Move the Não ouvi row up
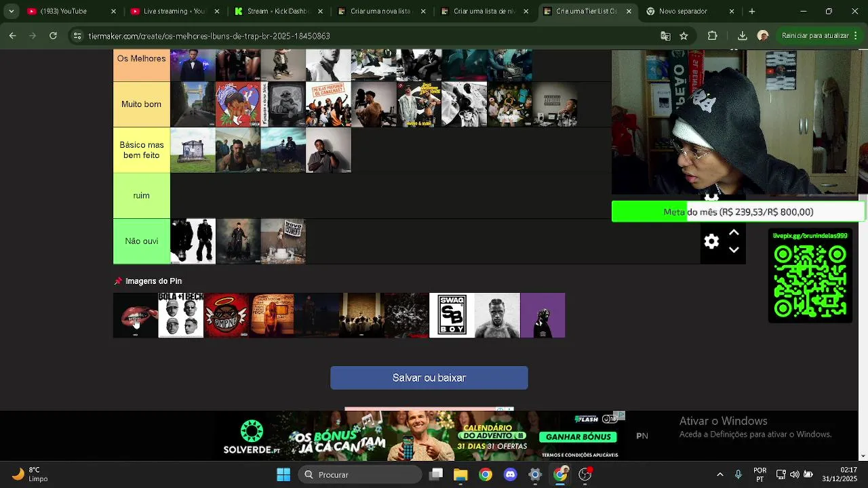The height and width of the screenshot is (488, 868). click(x=734, y=232)
